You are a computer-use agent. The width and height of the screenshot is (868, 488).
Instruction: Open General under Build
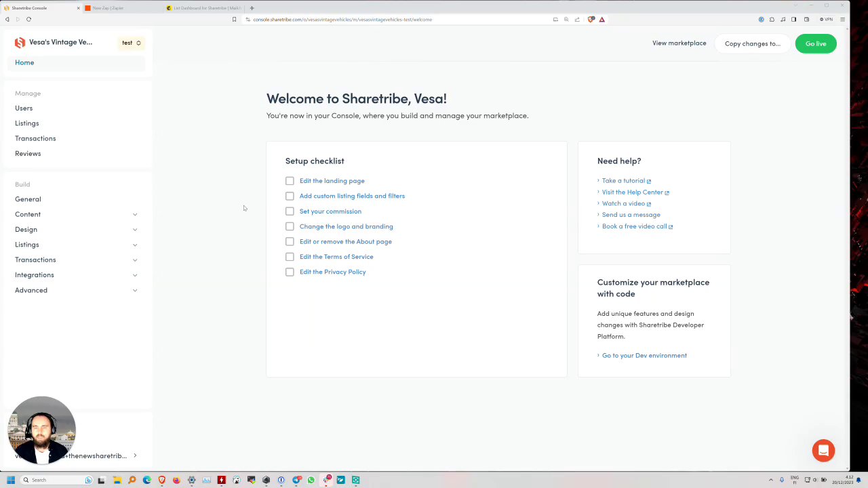tap(28, 199)
